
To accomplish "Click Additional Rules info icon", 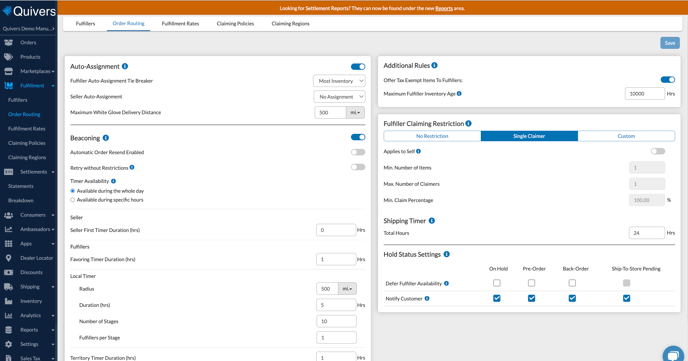I will click(434, 65).
